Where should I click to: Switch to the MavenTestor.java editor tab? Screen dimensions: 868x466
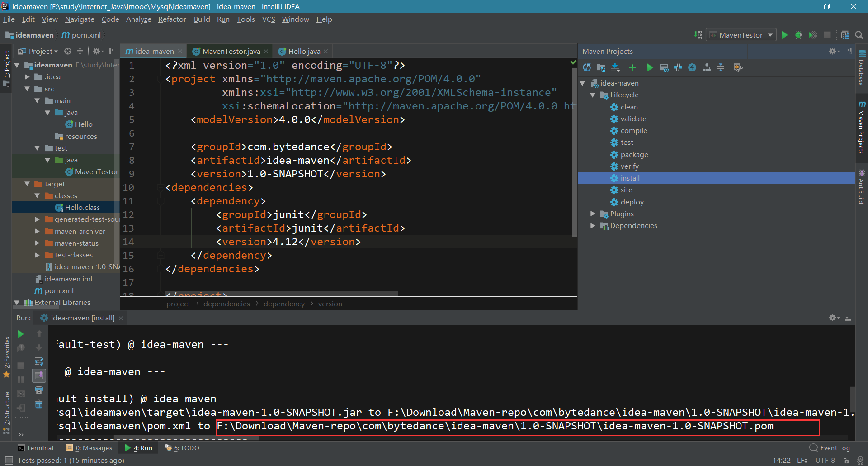pyautogui.click(x=231, y=51)
